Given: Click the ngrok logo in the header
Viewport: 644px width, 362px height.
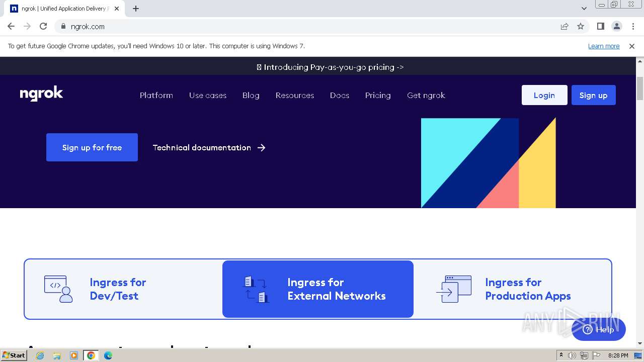Looking at the screenshot, I should click(41, 94).
